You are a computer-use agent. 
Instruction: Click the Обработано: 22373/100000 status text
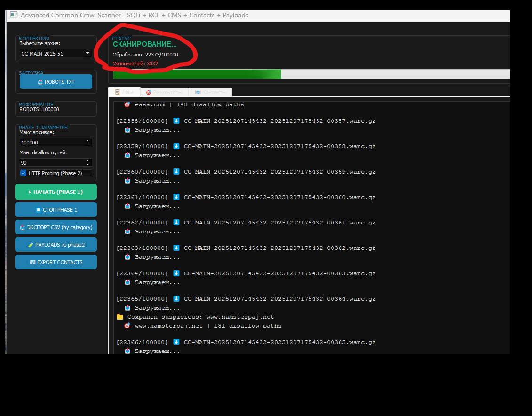click(x=145, y=55)
